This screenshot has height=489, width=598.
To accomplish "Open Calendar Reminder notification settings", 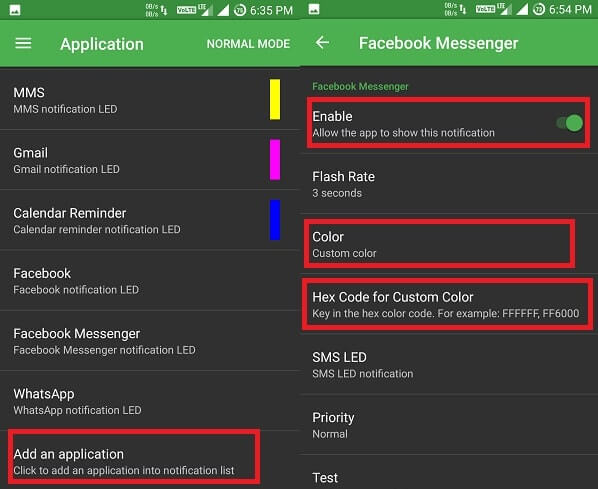I will [x=150, y=220].
